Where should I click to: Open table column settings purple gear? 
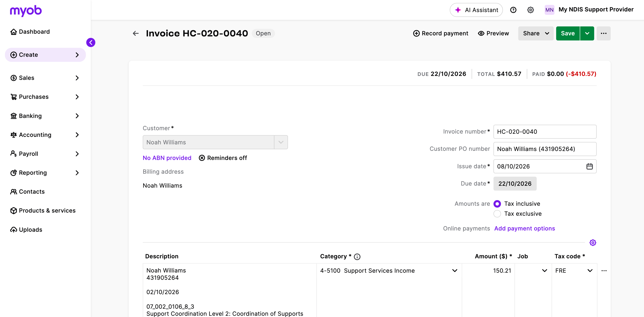pyautogui.click(x=593, y=243)
